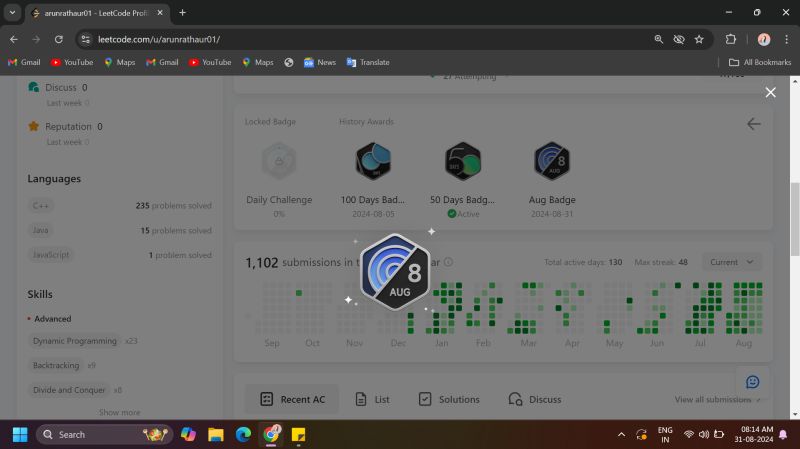The height and width of the screenshot is (449, 800).
Task: Select the Dynamic Programming skill tag
Action: [x=74, y=341]
